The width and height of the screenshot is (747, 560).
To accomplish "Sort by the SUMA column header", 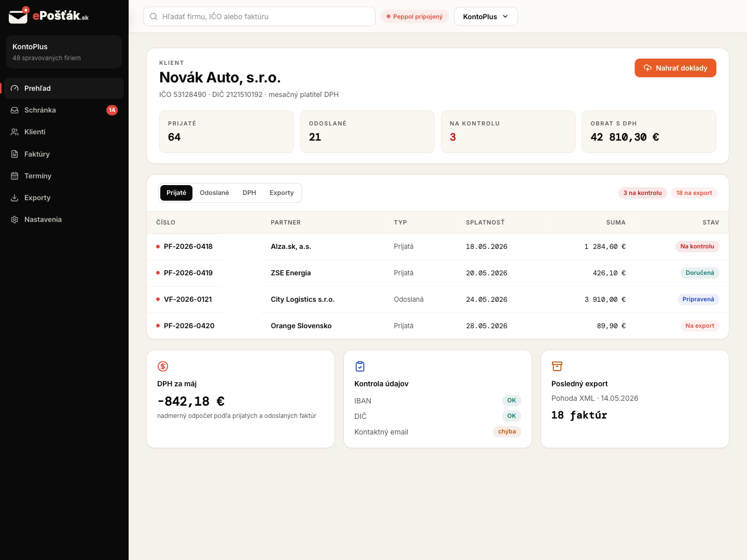I will tap(616, 222).
